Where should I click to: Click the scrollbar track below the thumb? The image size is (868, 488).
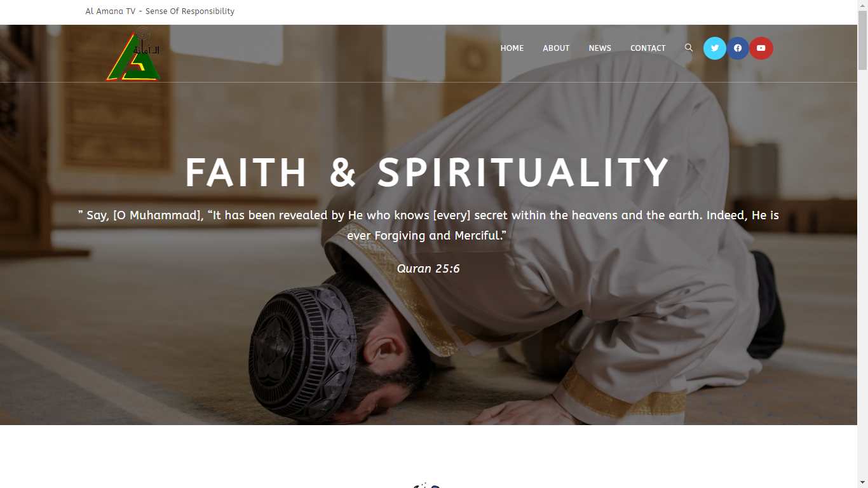click(862, 273)
